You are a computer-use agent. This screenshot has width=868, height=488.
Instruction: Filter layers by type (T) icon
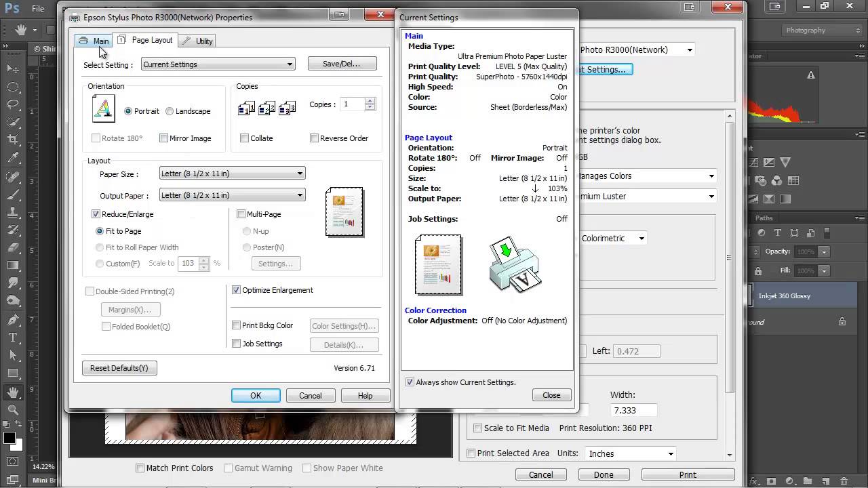(777, 232)
